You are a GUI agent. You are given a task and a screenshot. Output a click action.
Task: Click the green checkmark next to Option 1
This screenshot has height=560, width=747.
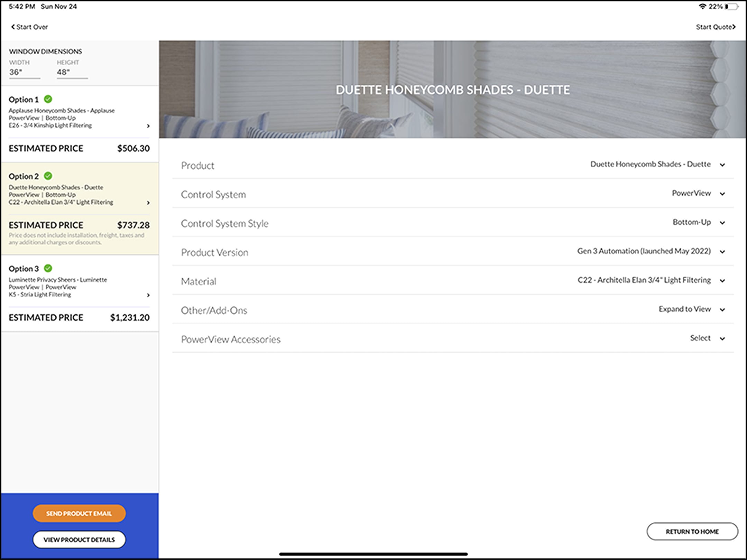[x=48, y=99]
